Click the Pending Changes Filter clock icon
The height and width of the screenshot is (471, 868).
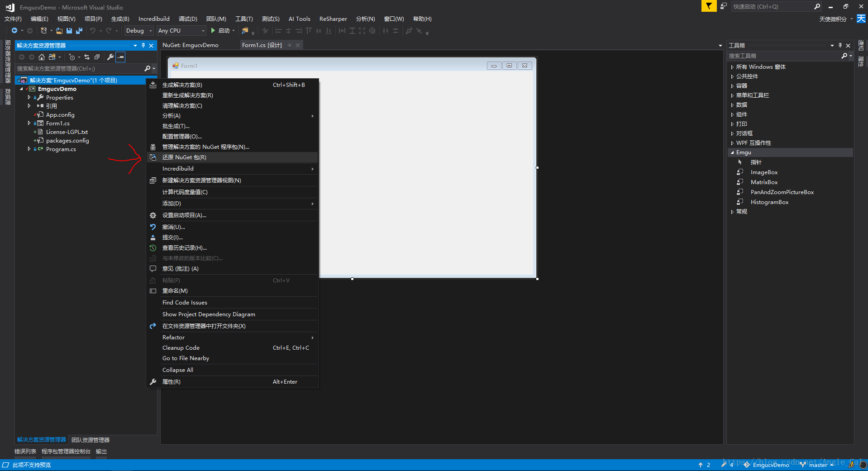pyautogui.click(x=72, y=57)
